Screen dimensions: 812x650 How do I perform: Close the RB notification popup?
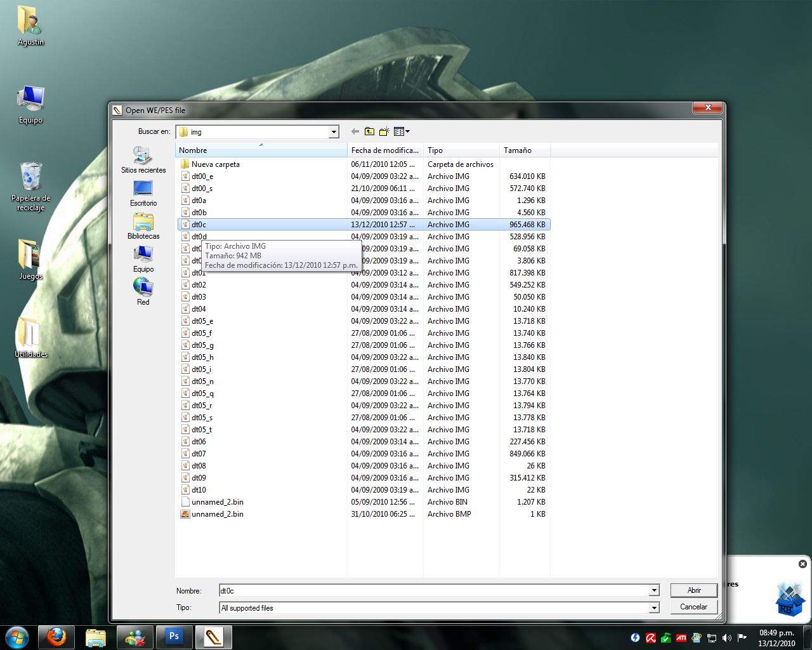pos(802,564)
